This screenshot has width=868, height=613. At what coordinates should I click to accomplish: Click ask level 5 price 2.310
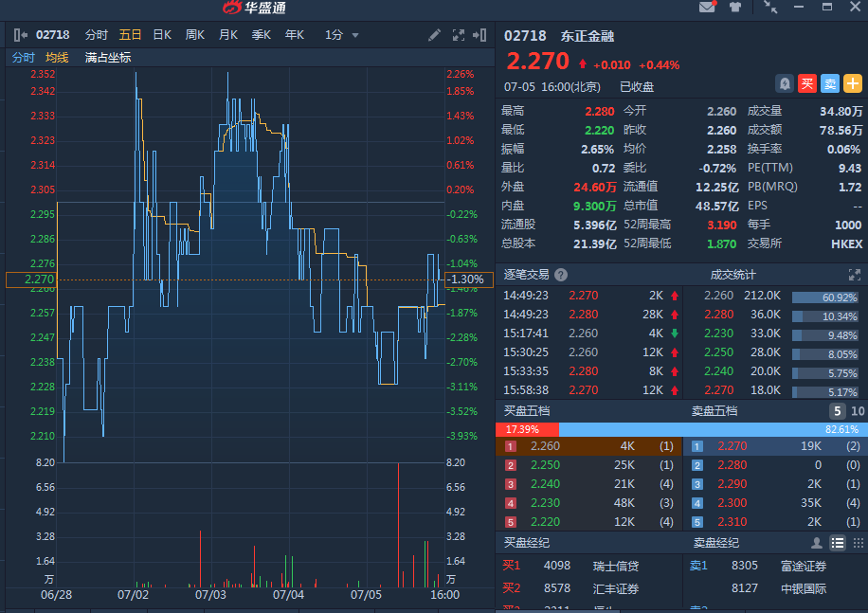point(732,522)
